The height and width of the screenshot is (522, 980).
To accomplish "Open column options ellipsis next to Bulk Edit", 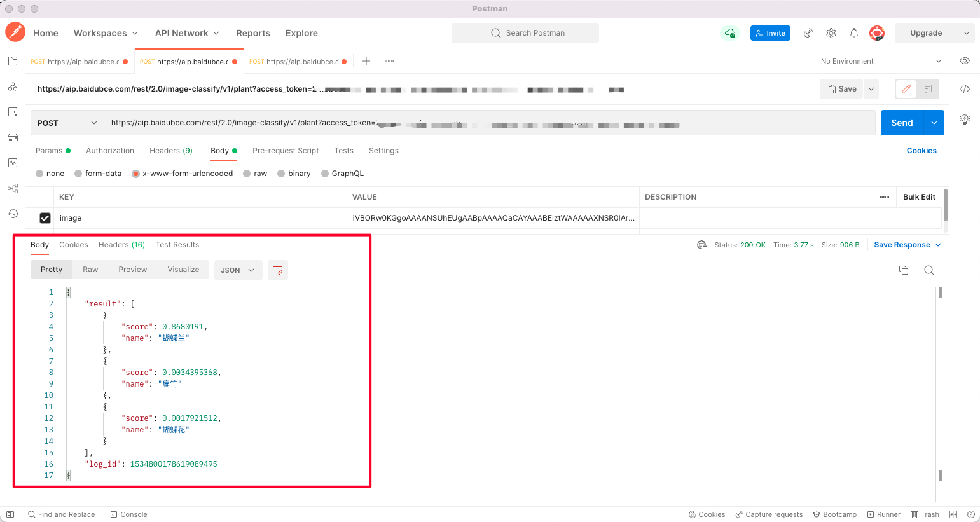I will click(885, 197).
